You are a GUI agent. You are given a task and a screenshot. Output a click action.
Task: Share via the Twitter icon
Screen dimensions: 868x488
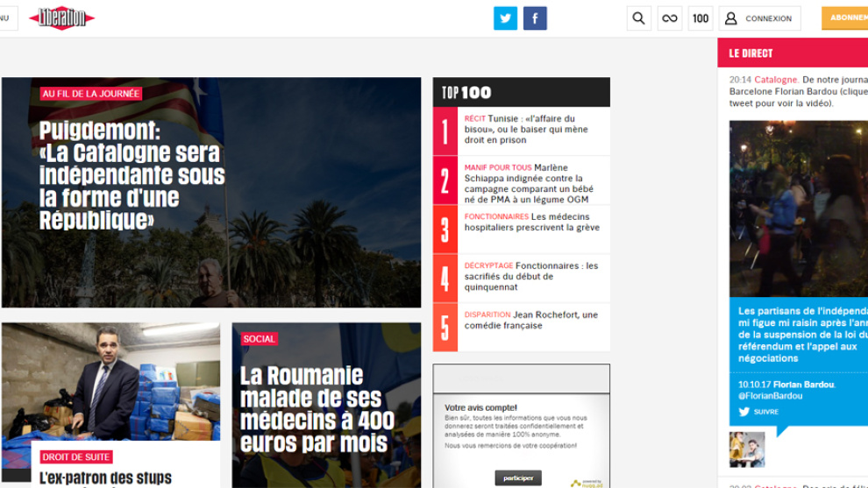[x=505, y=18]
